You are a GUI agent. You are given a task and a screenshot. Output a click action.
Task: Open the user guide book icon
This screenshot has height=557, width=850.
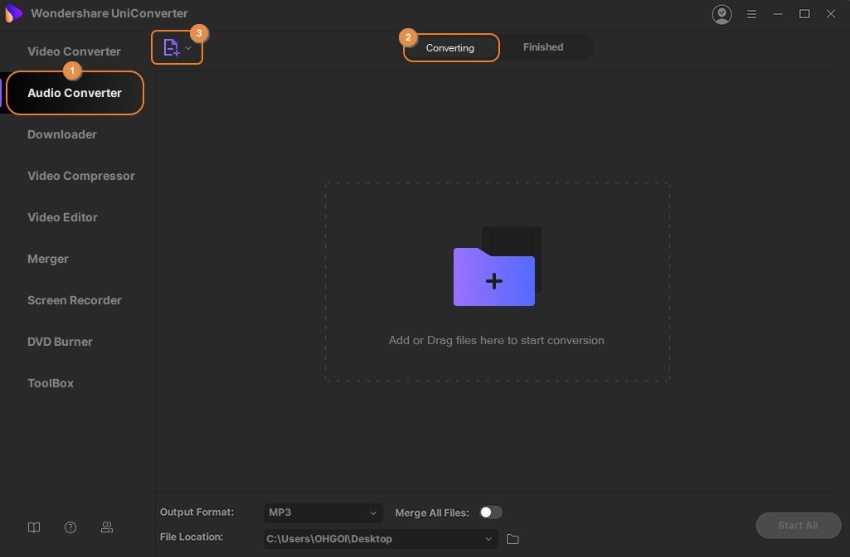click(34, 527)
